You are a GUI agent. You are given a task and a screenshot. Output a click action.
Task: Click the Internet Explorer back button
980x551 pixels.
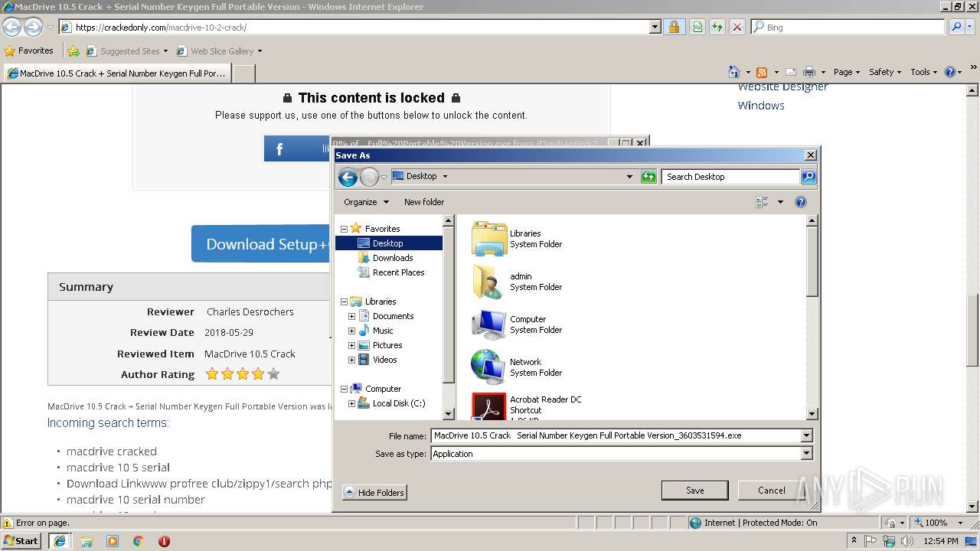tap(11, 28)
